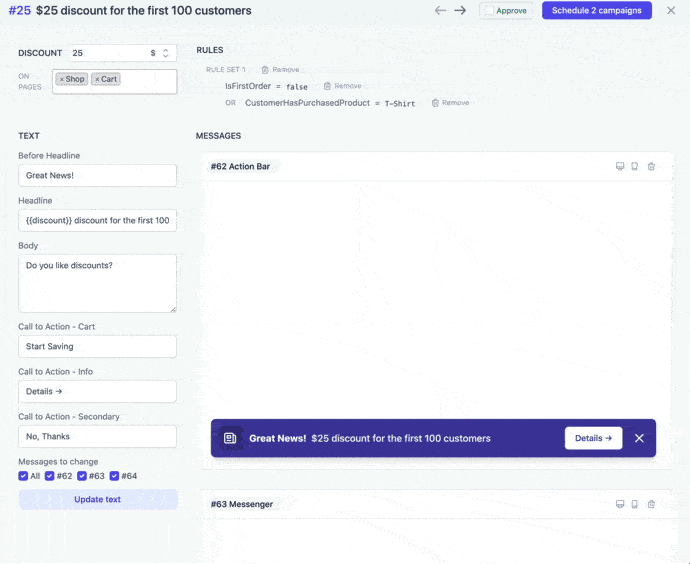
Task: Close the discount editor with the top X
Action: [x=671, y=10]
